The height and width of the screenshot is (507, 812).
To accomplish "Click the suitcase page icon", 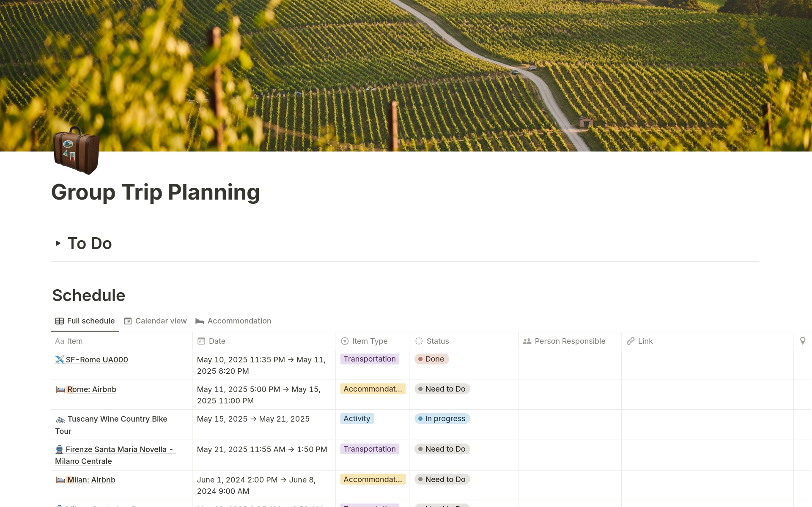I will click(77, 151).
